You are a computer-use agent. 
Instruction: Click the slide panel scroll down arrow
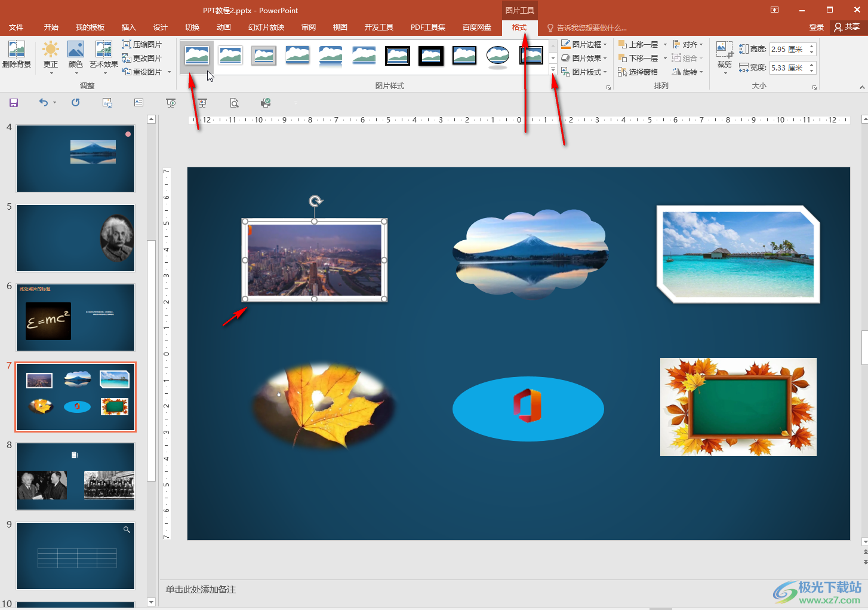tap(151, 602)
